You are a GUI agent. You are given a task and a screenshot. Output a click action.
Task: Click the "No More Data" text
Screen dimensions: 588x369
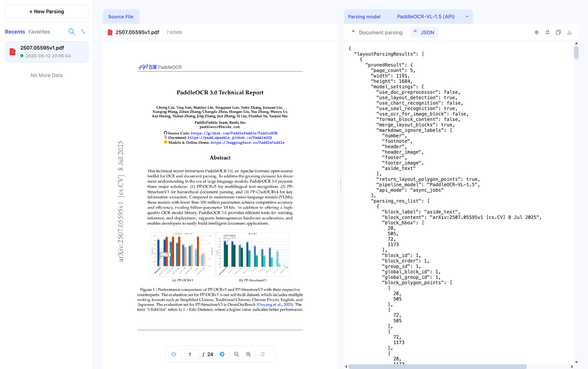(46, 75)
